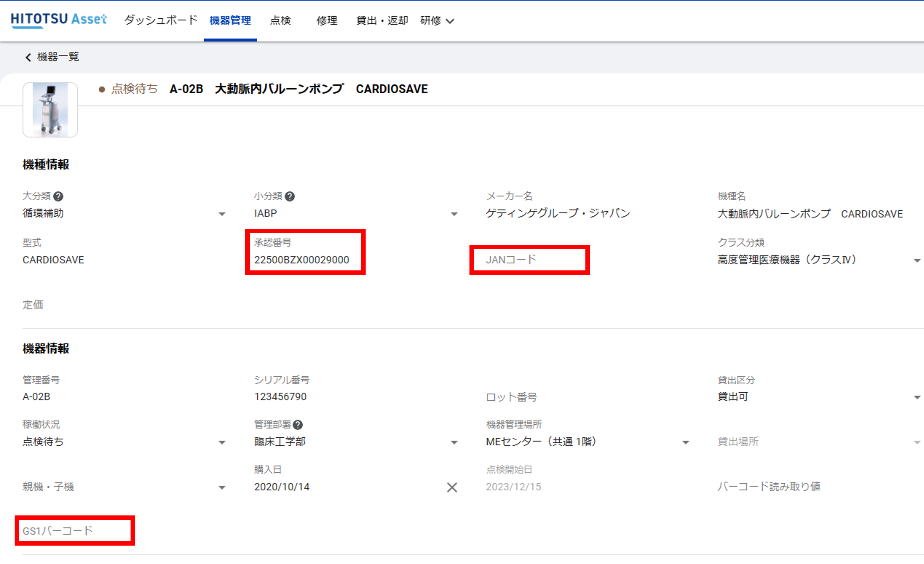Viewport: 924px width, 564px height.
Task: Click the 大分類 help question mark icon
Action: [58, 196]
